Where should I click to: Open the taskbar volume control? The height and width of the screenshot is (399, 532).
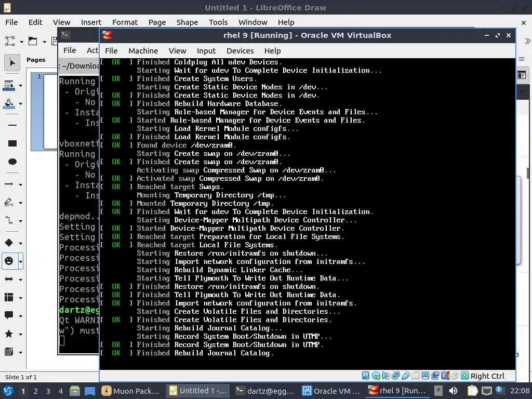[x=453, y=391]
